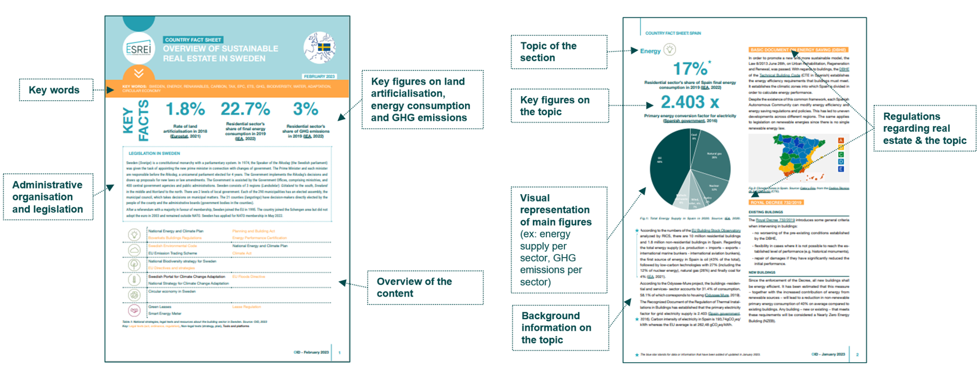Image resolution: width=980 pixels, height=369 pixels.
Task: Click 'Planning and Building Act' entry
Action: (254, 231)
